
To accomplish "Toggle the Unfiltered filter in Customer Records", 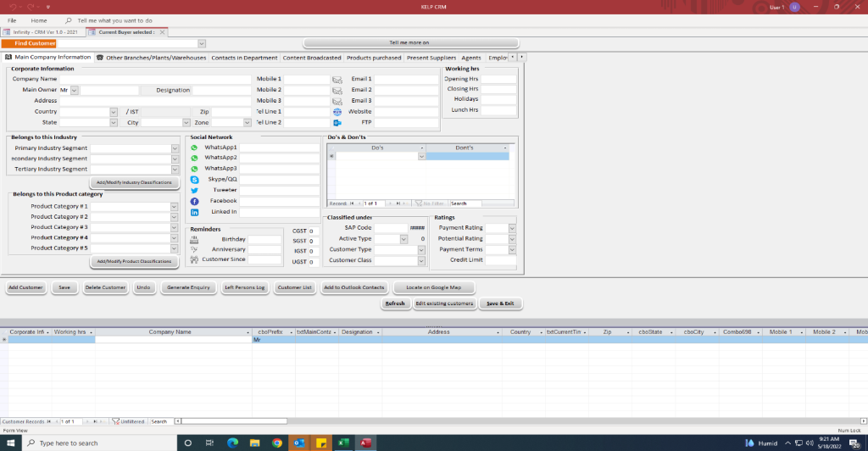I will 128,421.
